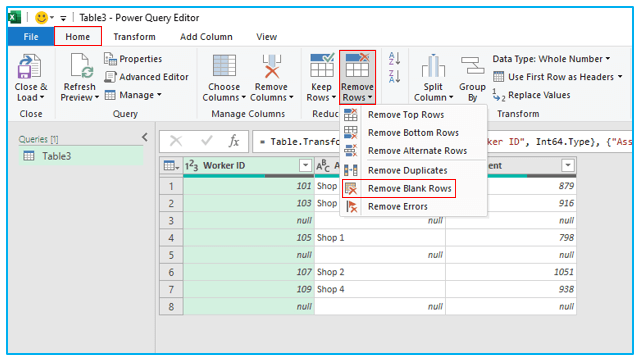The image size is (640, 362).
Task: Click the cell containing Shop 2
Action: [x=380, y=272]
